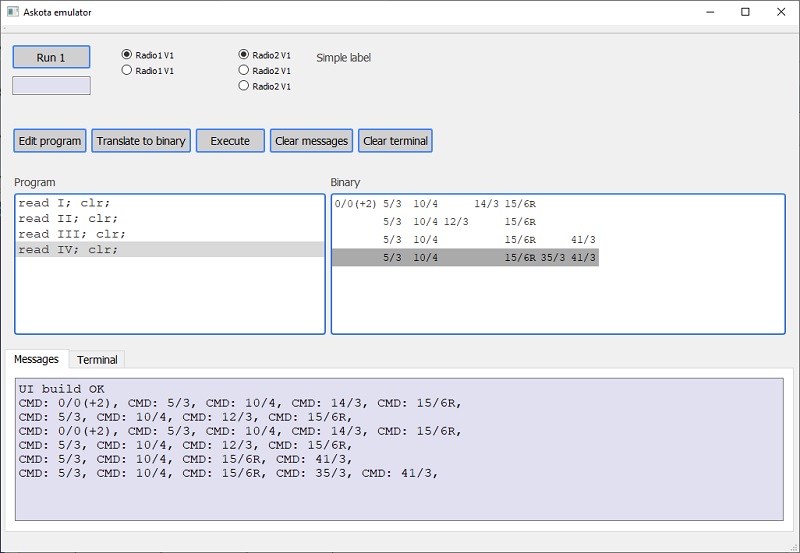Click the Binary label
The width and height of the screenshot is (800, 553).
(345, 183)
